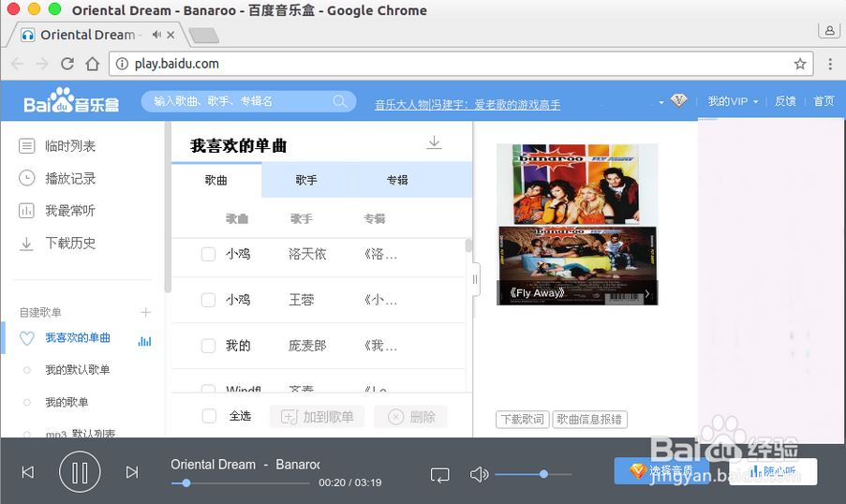Bookmark the page with the star icon
This screenshot has height=504, width=846.
799,64
